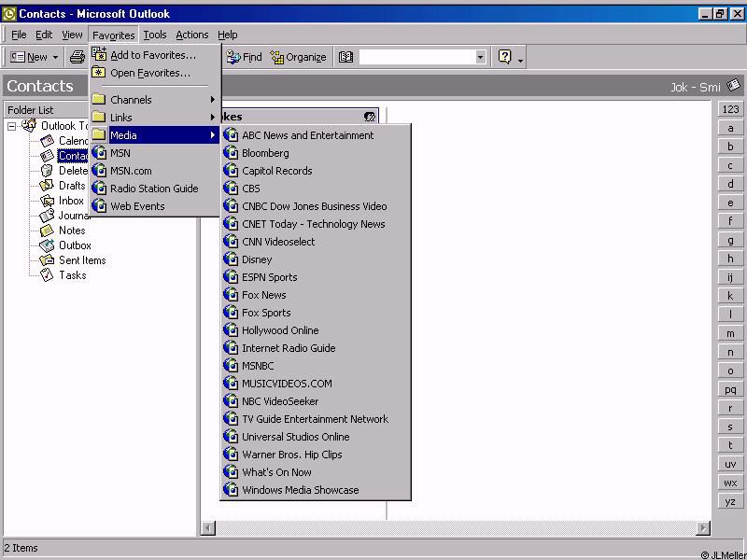Open the Web Events favorite
Image resolution: width=747 pixels, height=560 pixels.
coord(155,206)
